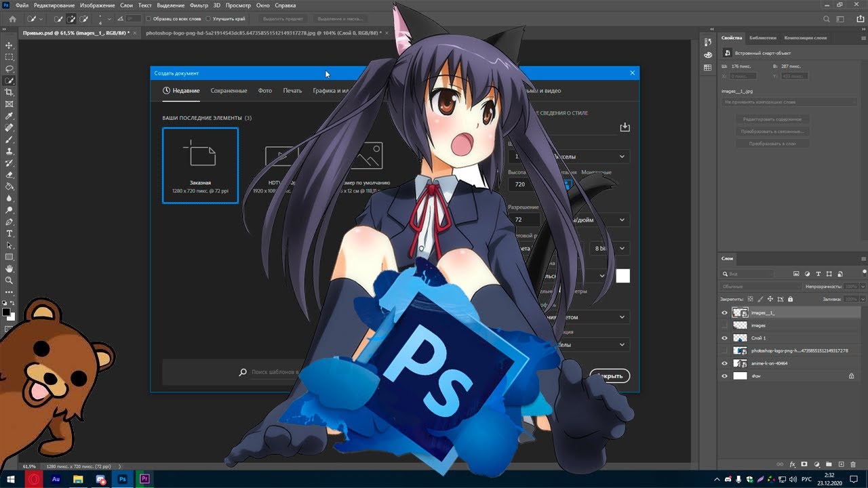The image size is (868, 488).
Task: Show the images layer
Action: (x=724, y=325)
